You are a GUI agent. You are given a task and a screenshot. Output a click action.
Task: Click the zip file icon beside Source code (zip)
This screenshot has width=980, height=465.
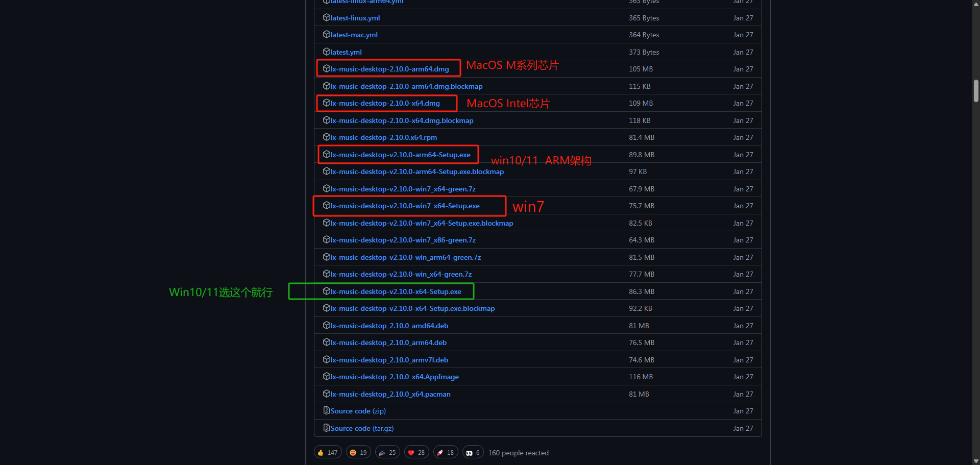[327, 411]
